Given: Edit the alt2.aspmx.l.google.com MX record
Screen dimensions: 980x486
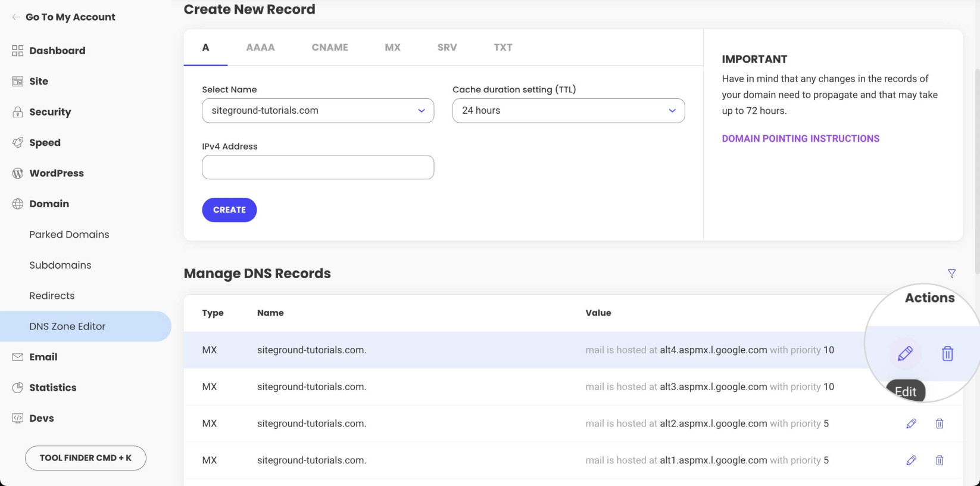Looking at the screenshot, I should coord(911,423).
